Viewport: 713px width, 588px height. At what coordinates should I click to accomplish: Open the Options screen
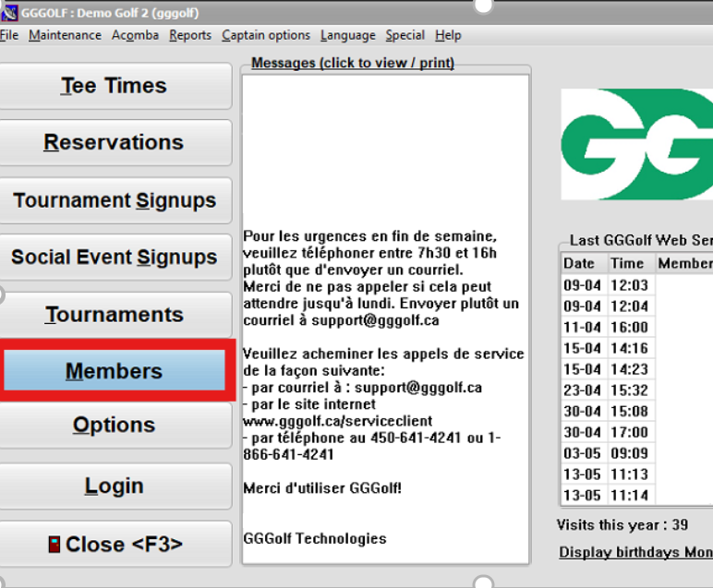[x=115, y=426]
